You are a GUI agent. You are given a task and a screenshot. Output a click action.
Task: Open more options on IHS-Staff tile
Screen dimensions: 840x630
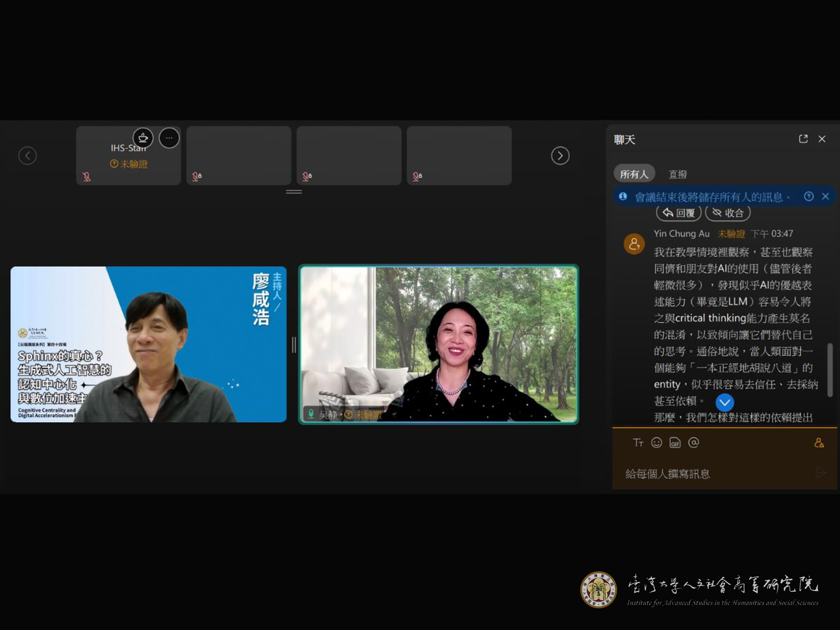pos(169,138)
